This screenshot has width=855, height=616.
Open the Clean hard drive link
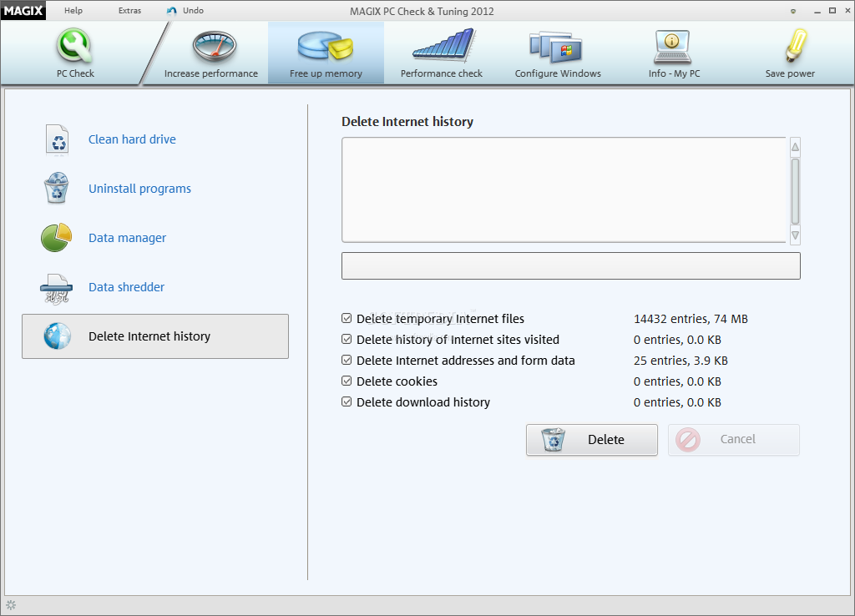[x=132, y=139]
